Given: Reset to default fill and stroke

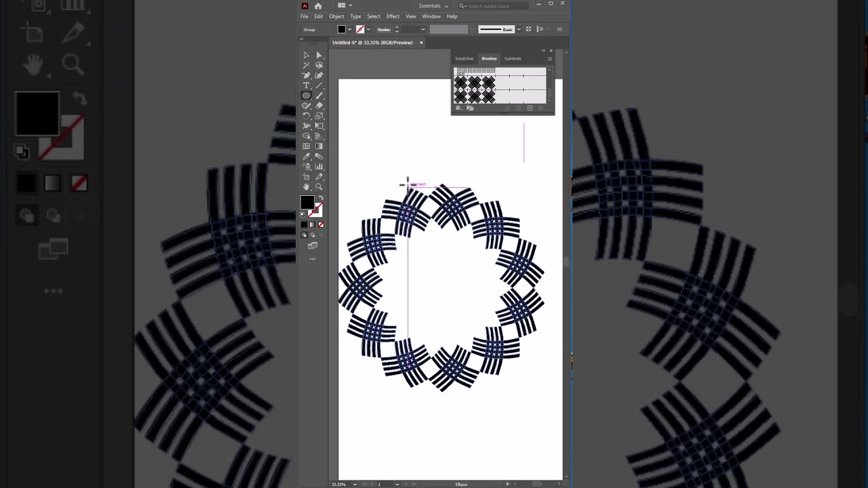Looking at the screenshot, I should 303,215.
